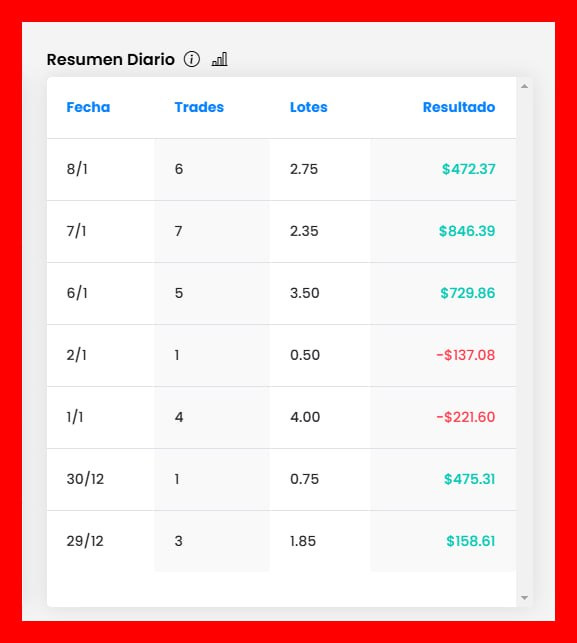
Task: Click trades count 4 in 1/1 row
Action: click(179, 417)
